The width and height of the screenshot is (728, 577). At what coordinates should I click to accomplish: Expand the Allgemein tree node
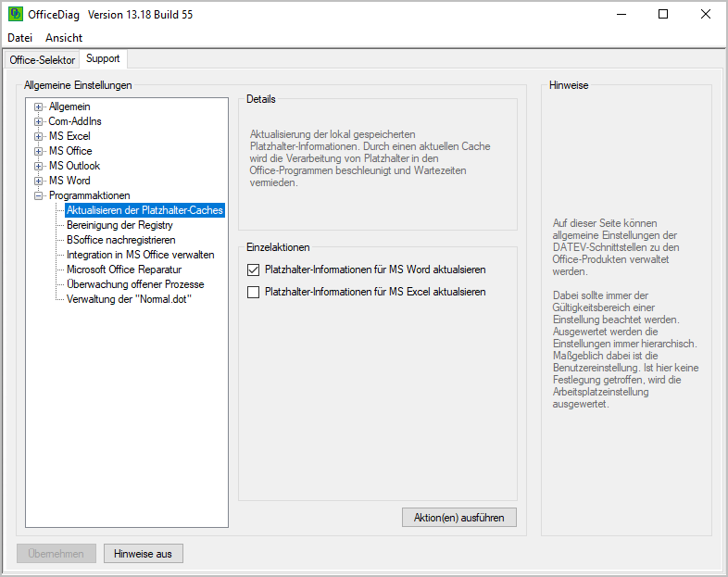(39, 107)
